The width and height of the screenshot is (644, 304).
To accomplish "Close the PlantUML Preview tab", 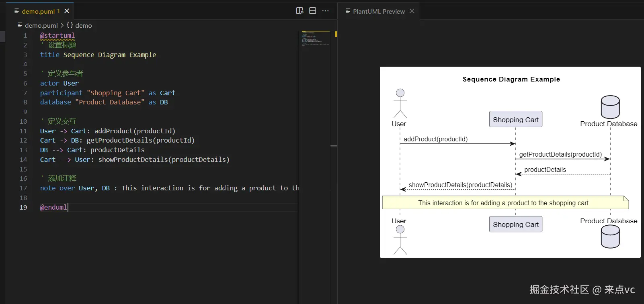I will point(412,11).
